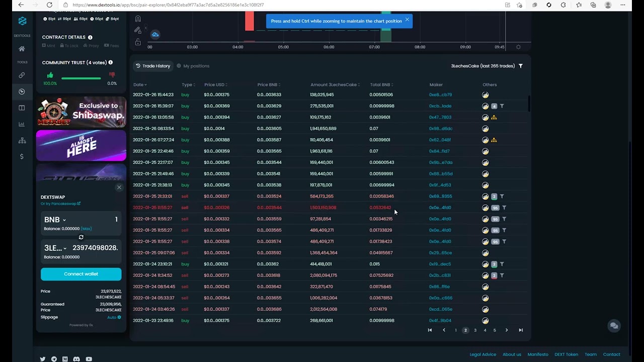Open the pair explorer compass icon
644x362 pixels.
click(22, 92)
